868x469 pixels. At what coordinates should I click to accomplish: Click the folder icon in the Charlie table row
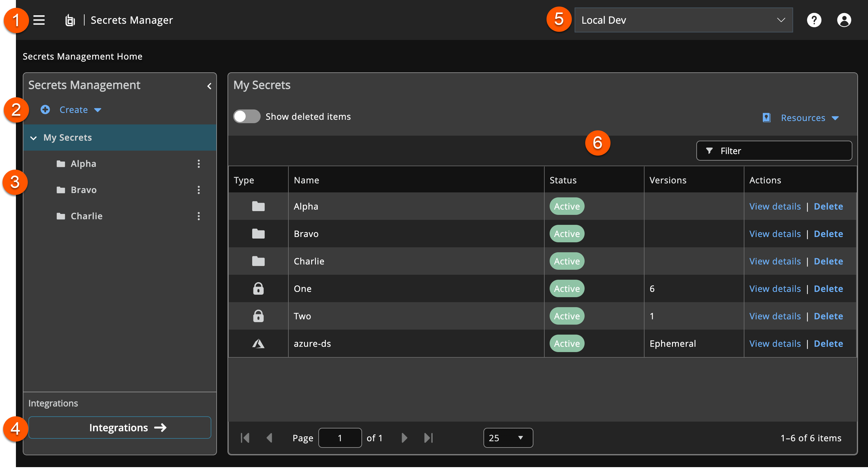click(x=258, y=261)
